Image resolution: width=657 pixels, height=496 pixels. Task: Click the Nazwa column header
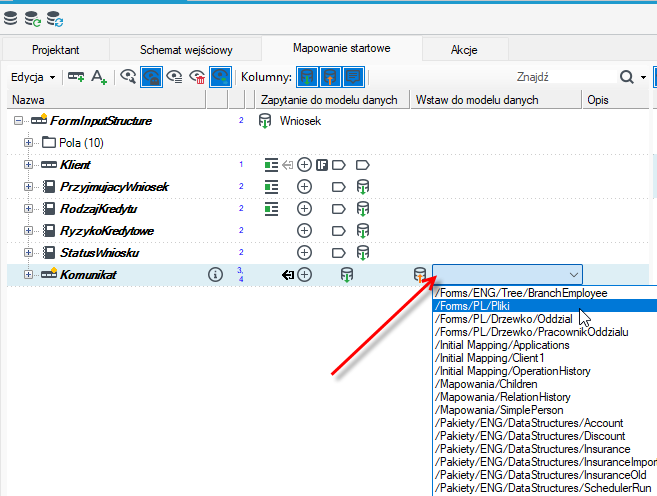[106, 100]
